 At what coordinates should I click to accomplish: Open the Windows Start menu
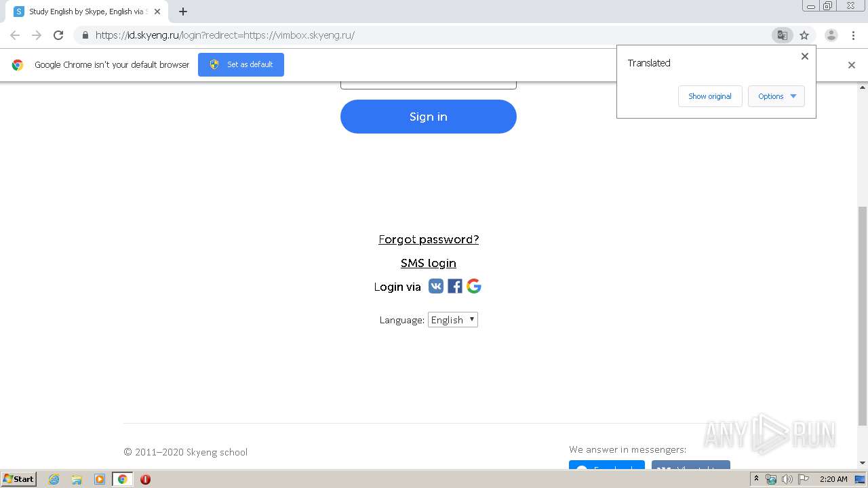[19, 479]
